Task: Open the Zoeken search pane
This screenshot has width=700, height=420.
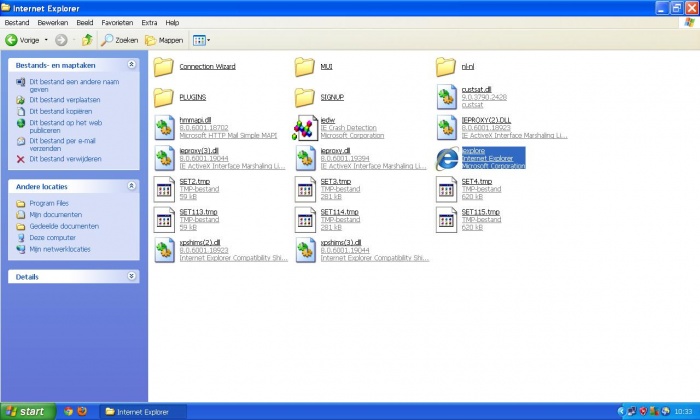Action: coord(119,40)
